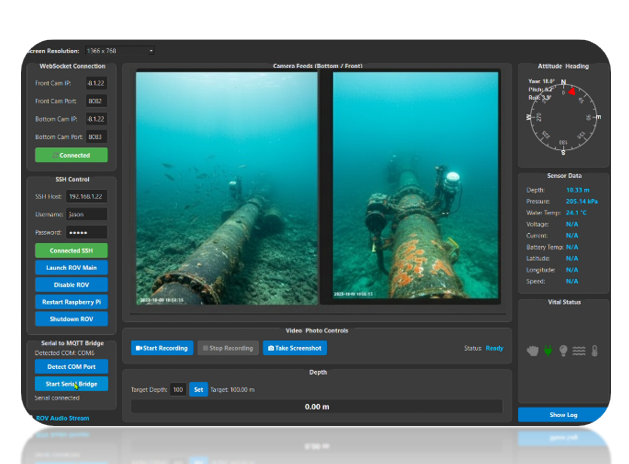
Task: Click the Target Depth input field
Action: (178, 389)
